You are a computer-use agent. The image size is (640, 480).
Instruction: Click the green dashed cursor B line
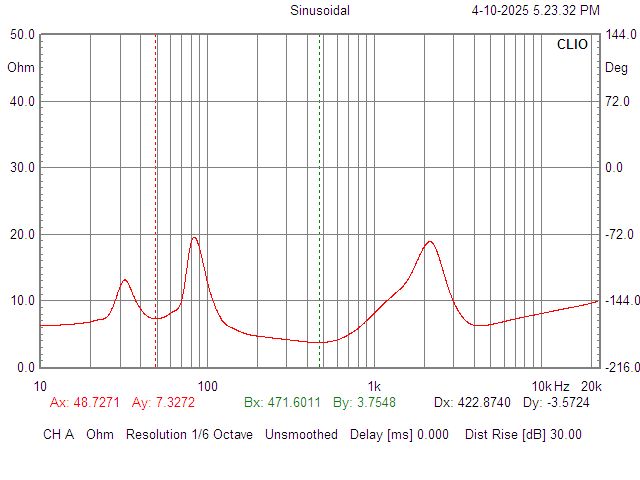coord(319,200)
